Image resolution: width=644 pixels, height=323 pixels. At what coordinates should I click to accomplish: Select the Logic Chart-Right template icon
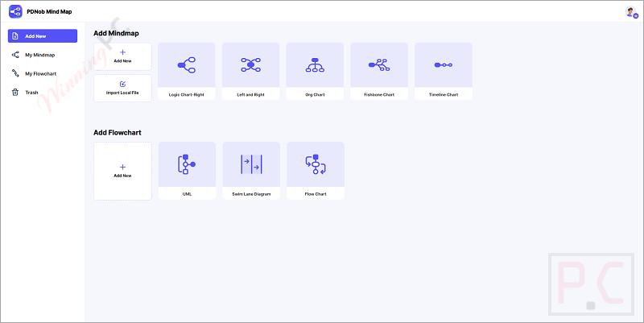tap(187, 65)
